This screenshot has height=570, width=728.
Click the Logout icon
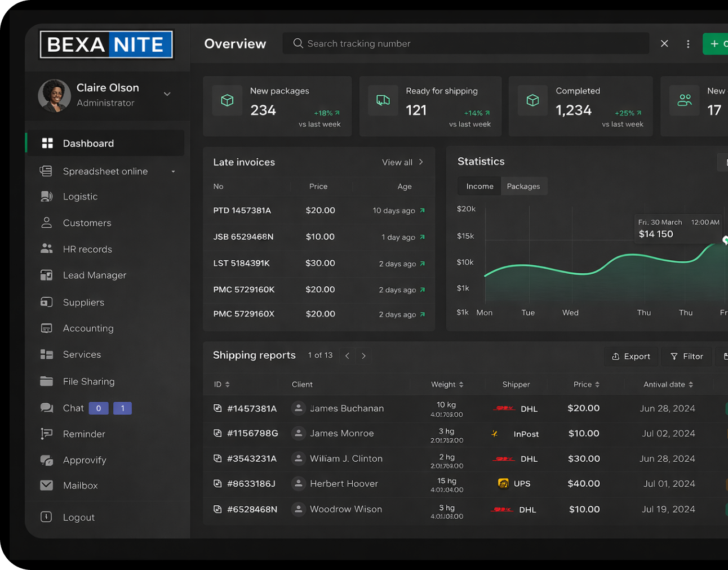point(47,517)
